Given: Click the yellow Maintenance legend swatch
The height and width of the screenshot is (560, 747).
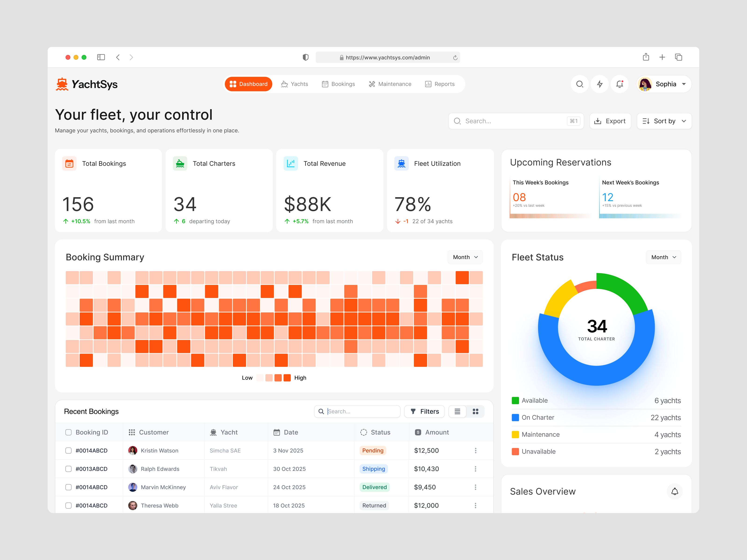Looking at the screenshot, I should tap(515, 435).
